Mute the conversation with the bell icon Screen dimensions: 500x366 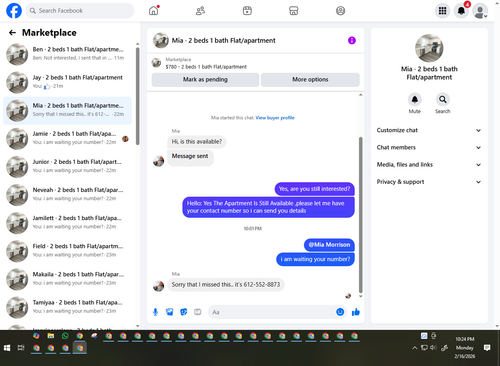(415, 99)
